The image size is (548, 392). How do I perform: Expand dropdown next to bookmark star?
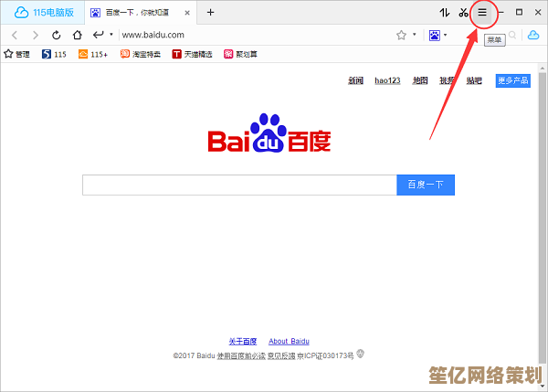tap(414, 35)
